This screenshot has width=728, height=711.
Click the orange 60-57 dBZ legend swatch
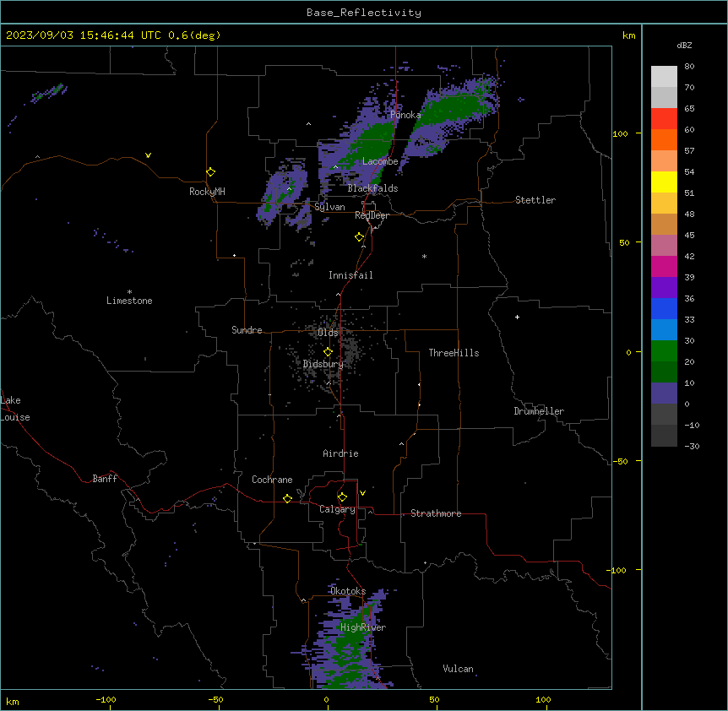(x=664, y=139)
